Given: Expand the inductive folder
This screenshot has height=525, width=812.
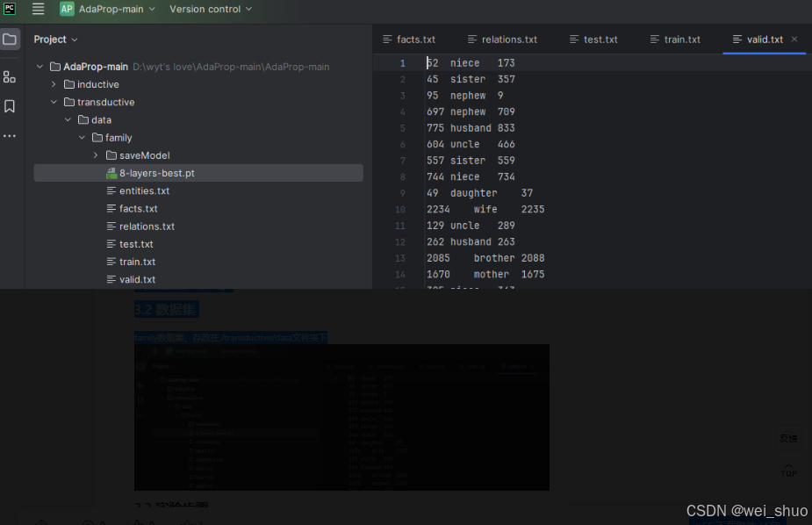Looking at the screenshot, I should pyautogui.click(x=54, y=84).
